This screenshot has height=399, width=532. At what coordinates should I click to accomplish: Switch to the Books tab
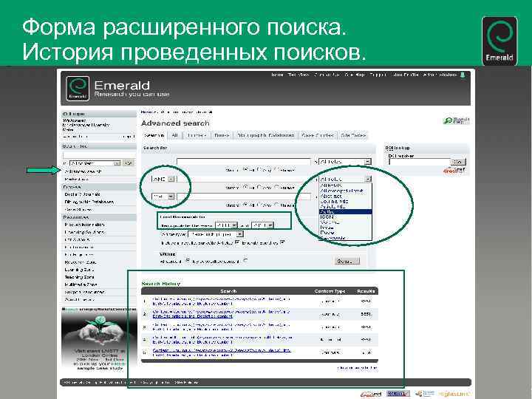pos(222,135)
